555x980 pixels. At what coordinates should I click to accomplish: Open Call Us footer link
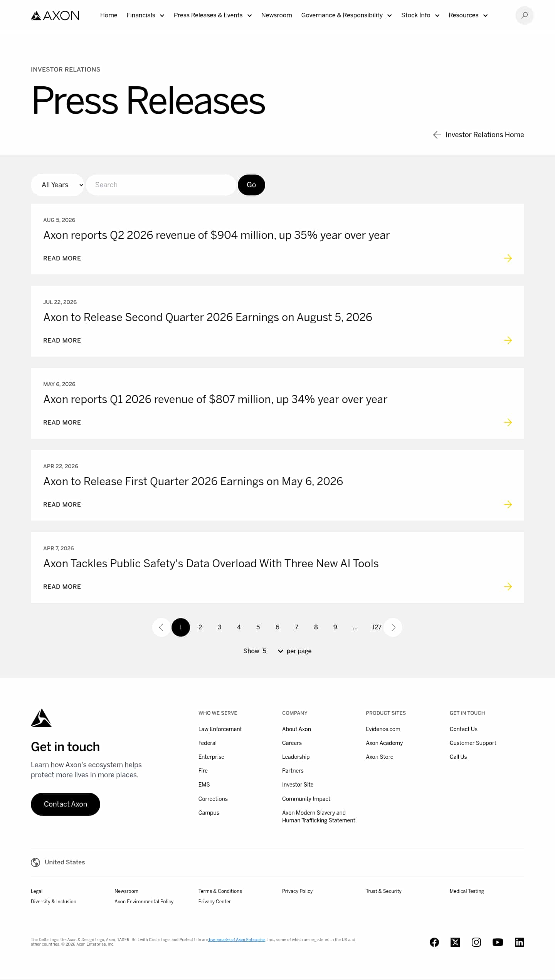[x=458, y=757]
